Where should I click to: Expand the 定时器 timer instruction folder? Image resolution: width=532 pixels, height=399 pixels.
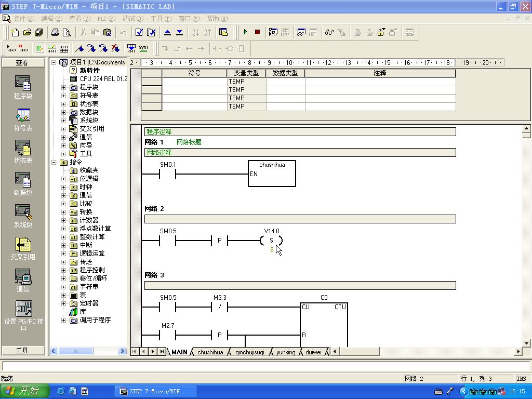click(64, 303)
